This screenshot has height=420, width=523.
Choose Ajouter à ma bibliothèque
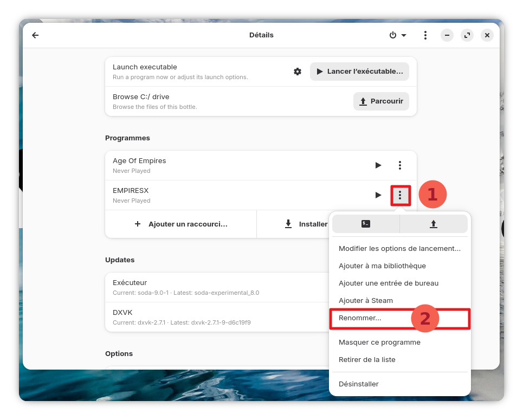pos(382,266)
